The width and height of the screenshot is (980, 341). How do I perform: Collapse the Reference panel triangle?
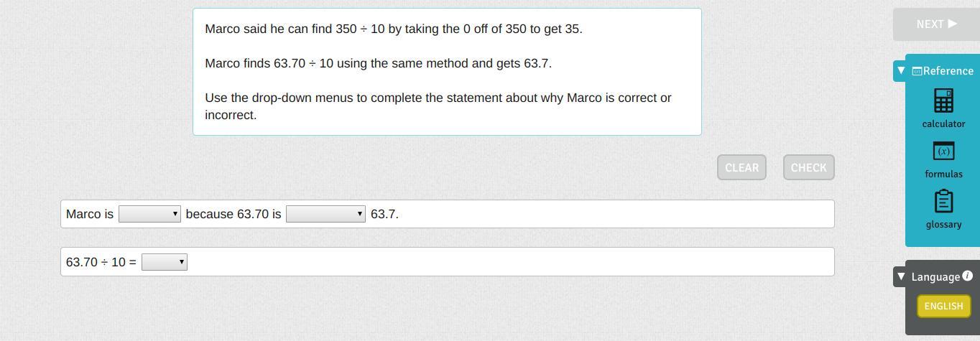pyautogui.click(x=901, y=70)
